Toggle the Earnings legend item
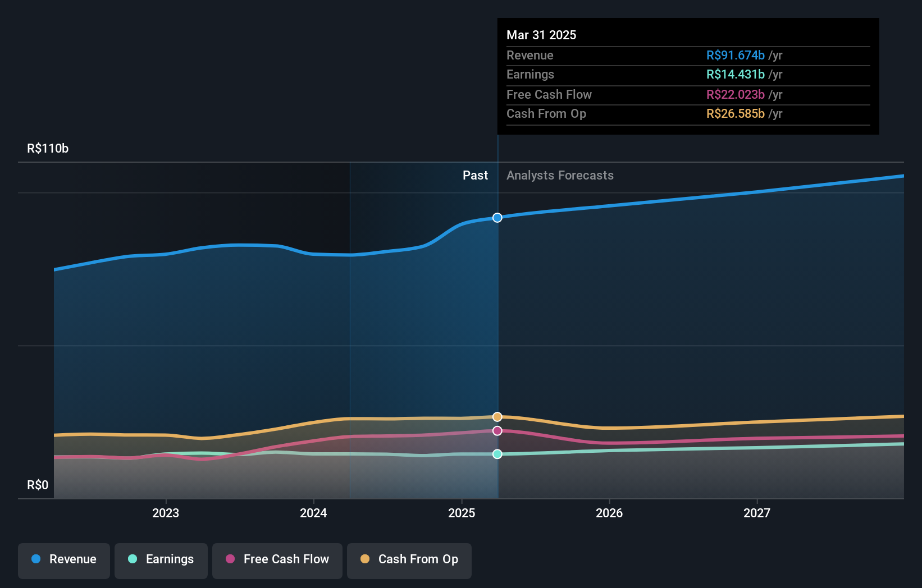The width and height of the screenshot is (922, 588). coord(161,560)
